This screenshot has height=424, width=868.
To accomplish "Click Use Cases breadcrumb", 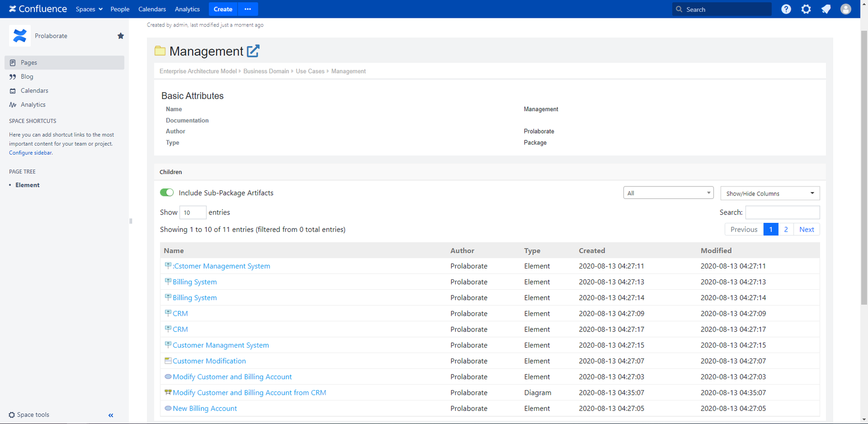I will tap(310, 71).
